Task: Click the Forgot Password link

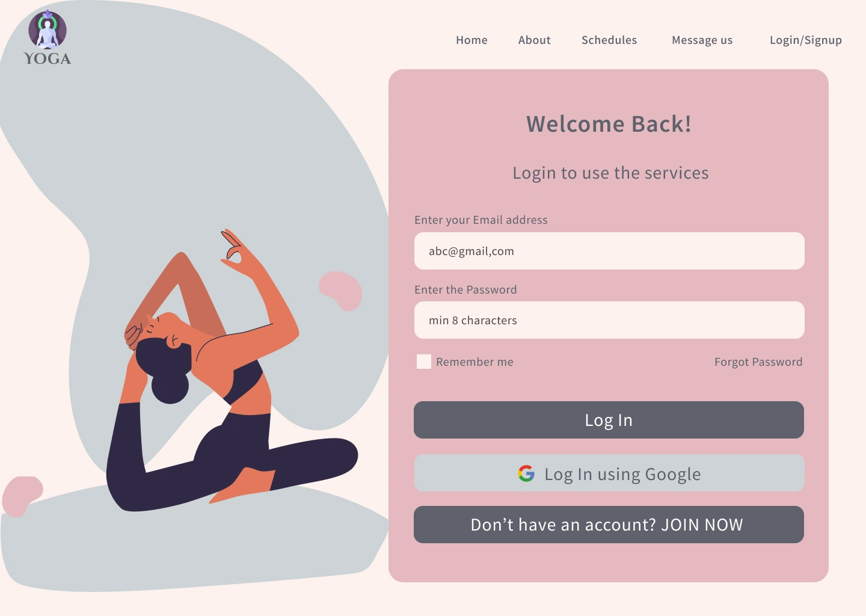Action: pos(758,362)
